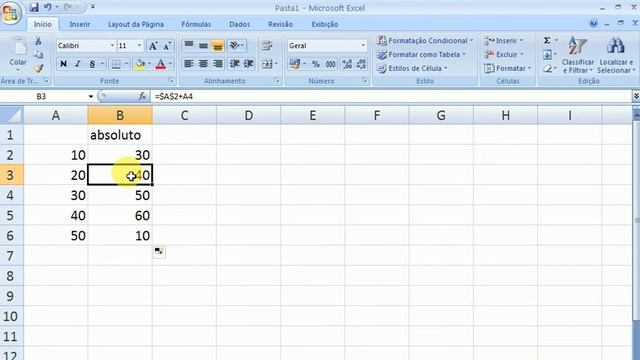The width and height of the screenshot is (640, 360).
Task: Select all cells with corner button
Action: click(x=11, y=115)
